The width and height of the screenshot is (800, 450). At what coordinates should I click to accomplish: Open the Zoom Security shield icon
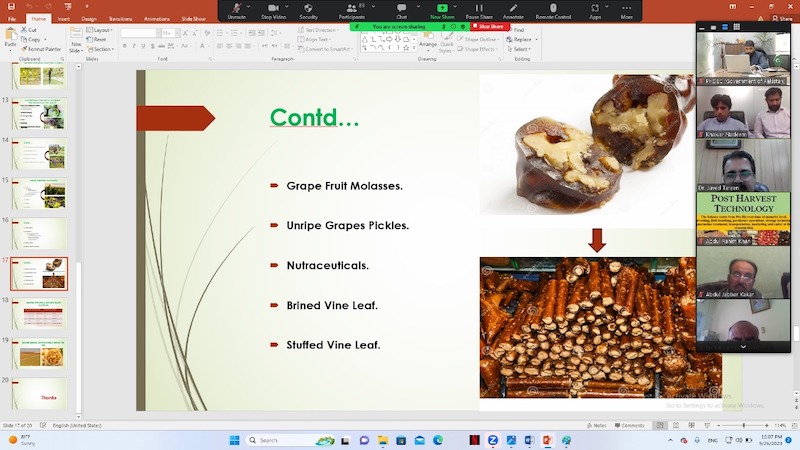(x=309, y=8)
